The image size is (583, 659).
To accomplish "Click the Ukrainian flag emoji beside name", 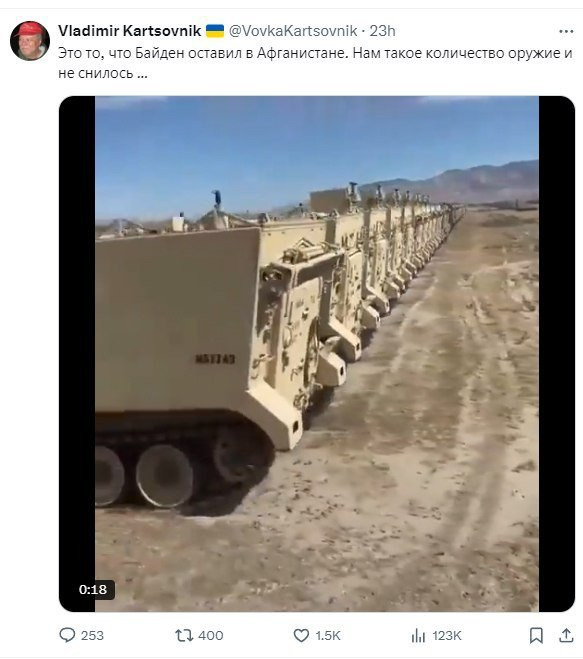I will (x=215, y=31).
